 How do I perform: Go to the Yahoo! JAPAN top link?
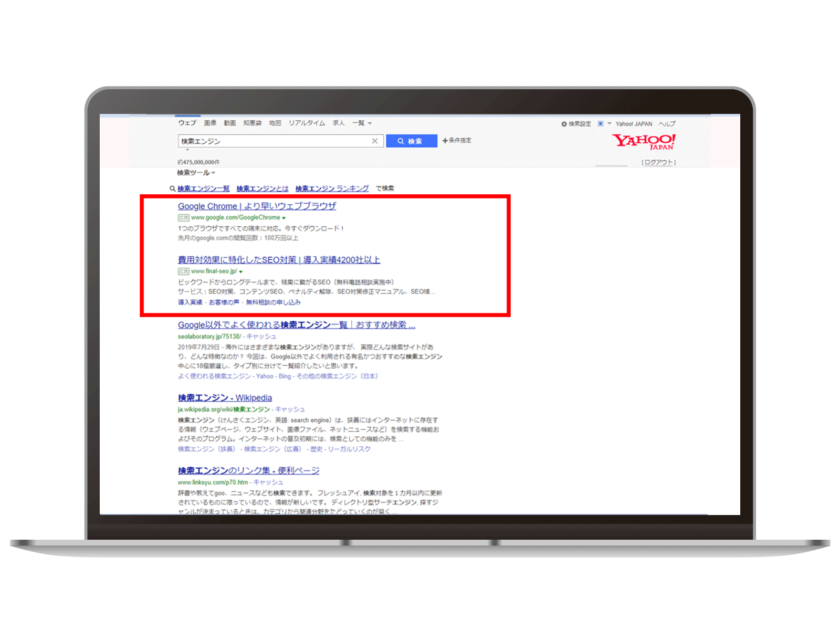click(634, 124)
